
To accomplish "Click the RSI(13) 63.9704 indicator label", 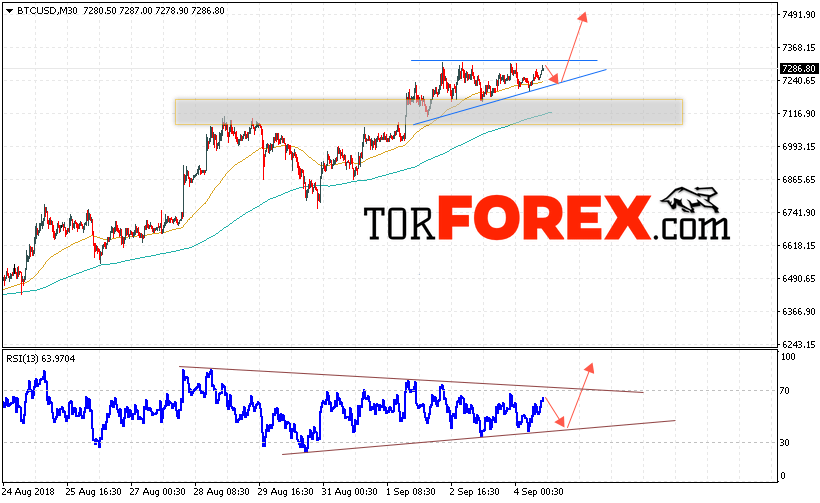I will 40,359.
